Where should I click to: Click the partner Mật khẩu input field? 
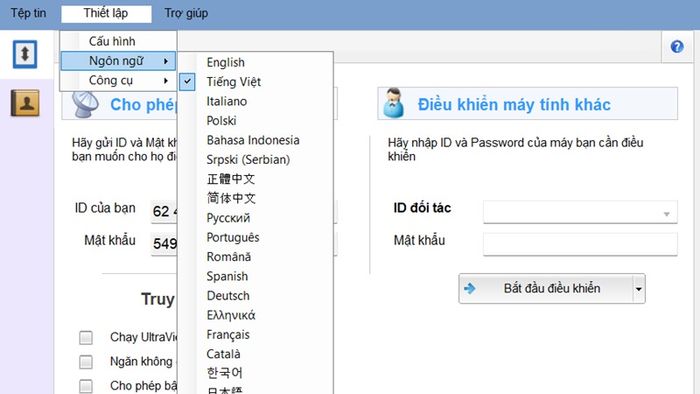click(580, 244)
